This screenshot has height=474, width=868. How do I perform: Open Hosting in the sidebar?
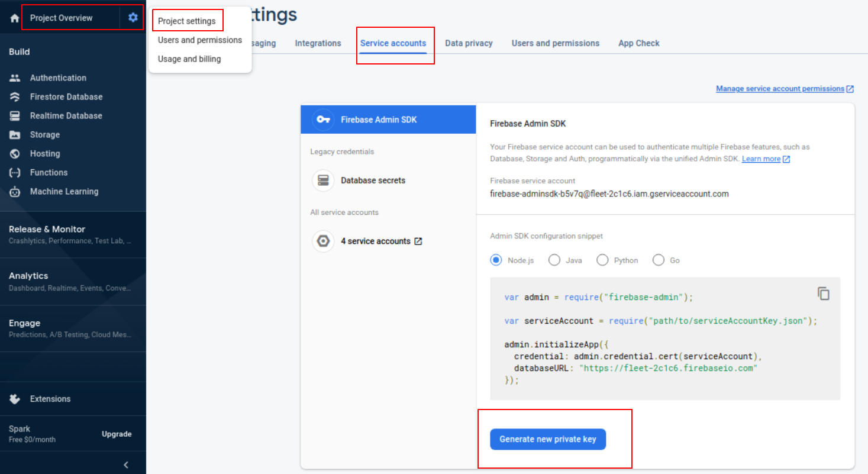pos(45,154)
